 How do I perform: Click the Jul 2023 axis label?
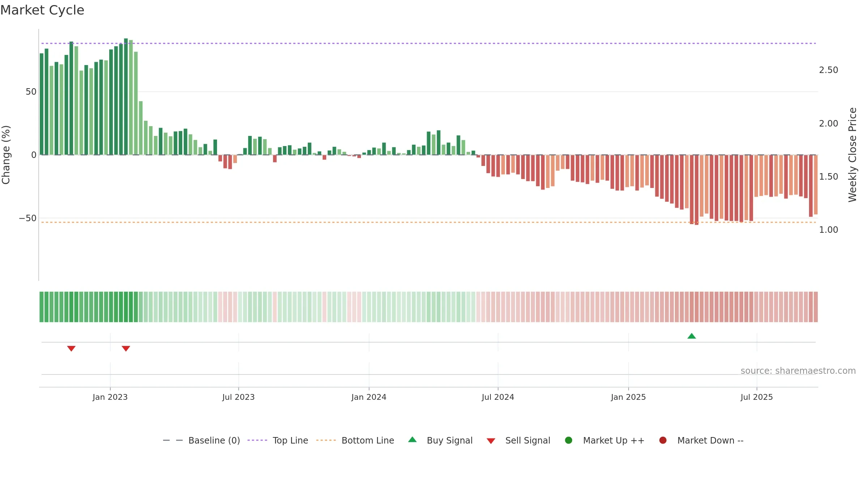coord(238,397)
